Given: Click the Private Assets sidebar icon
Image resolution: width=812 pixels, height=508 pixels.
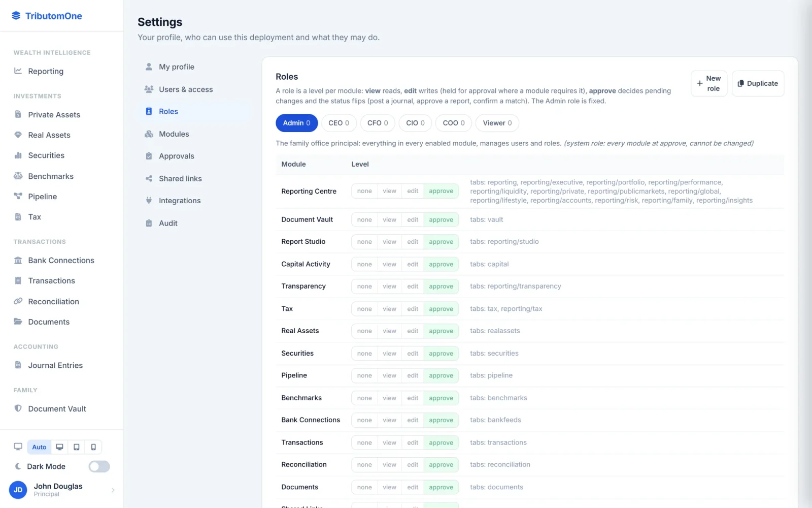Looking at the screenshot, I should point(18,114).
